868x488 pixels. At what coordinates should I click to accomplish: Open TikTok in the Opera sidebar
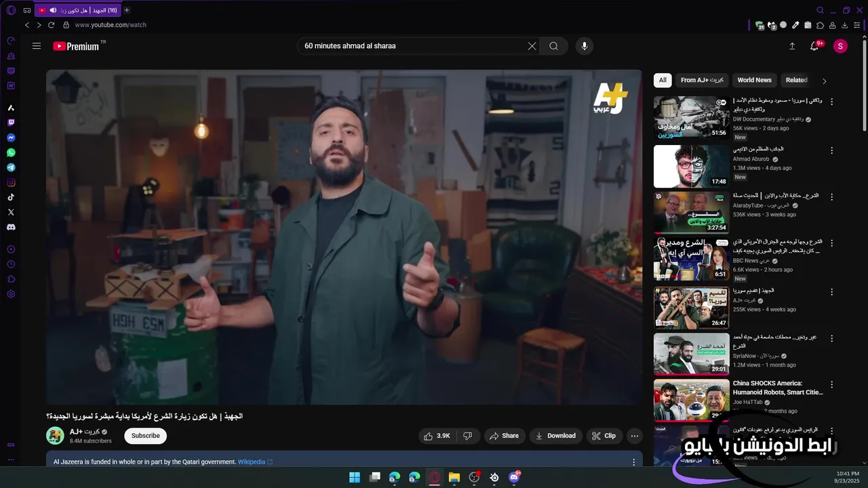coord(11,197)
